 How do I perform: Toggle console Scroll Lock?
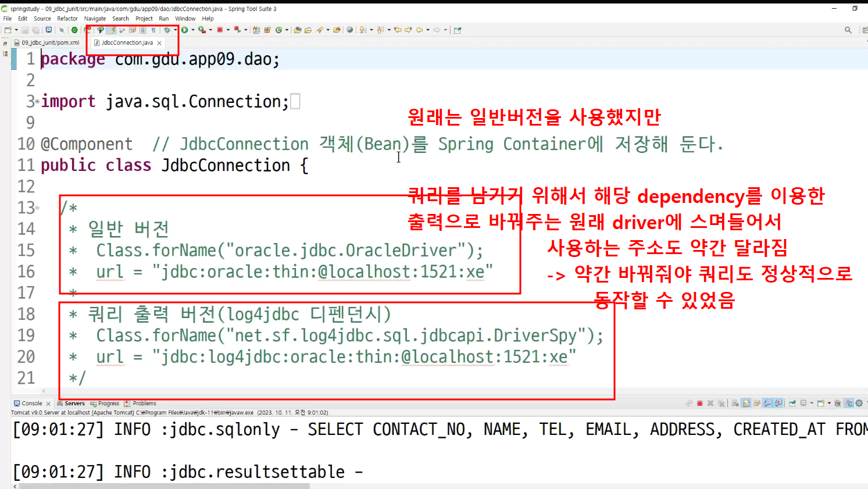tap(746, 404)
